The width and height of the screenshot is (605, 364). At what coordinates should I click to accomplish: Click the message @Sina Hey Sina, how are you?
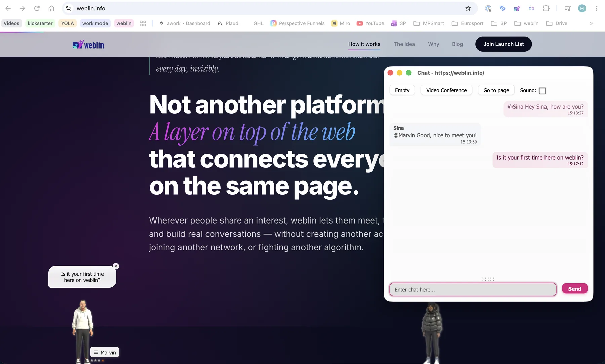tap(546, 109)
